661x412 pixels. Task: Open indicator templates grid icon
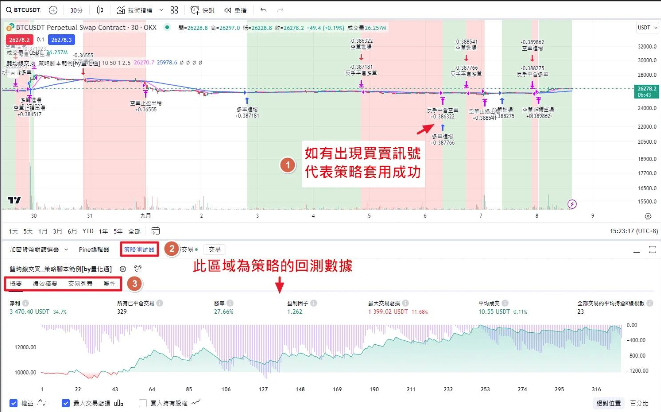tap(174, 10)
